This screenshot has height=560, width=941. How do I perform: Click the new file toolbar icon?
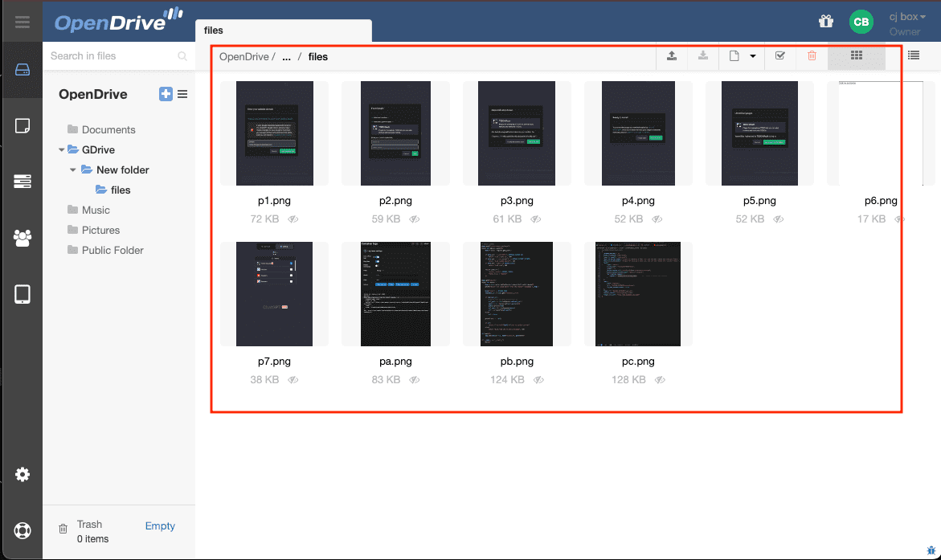coord(734,55)
